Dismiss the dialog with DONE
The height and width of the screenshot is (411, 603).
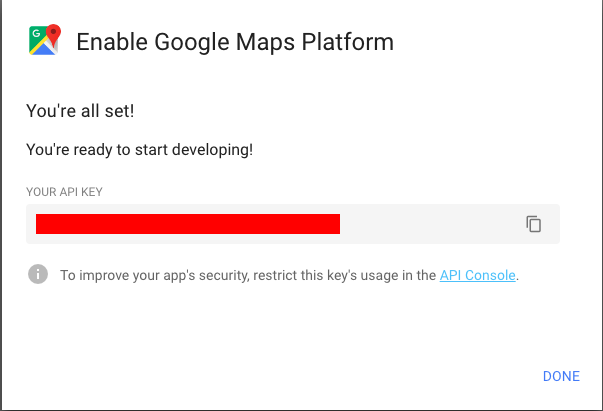561,376
